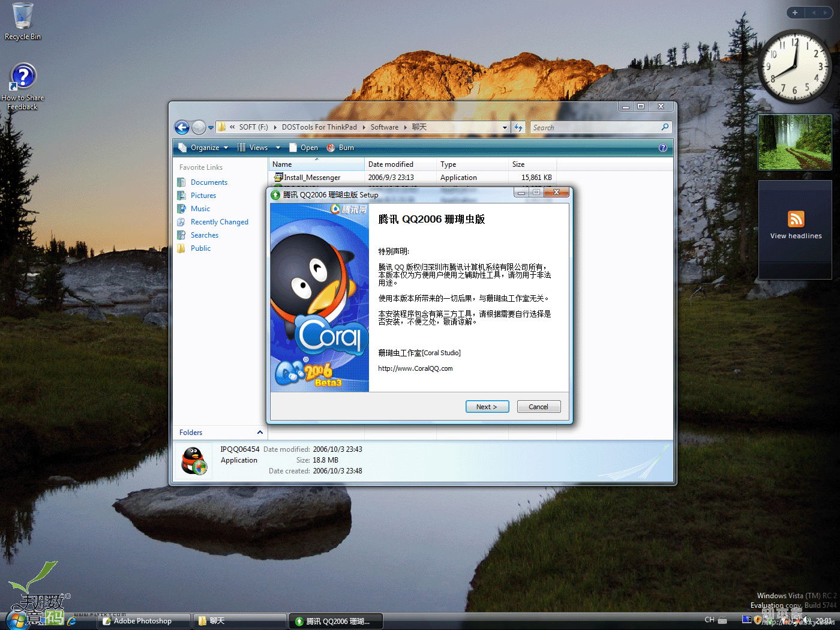Viewport: 840px width, 630px height.
Task: Open How to Share Feedback shortcut
Action: (23, 87)
